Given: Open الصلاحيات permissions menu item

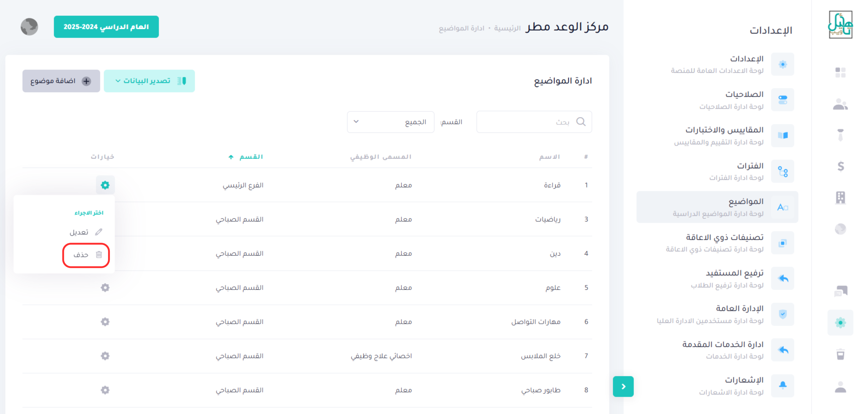Looking at the screenshot, I should 717,100.
